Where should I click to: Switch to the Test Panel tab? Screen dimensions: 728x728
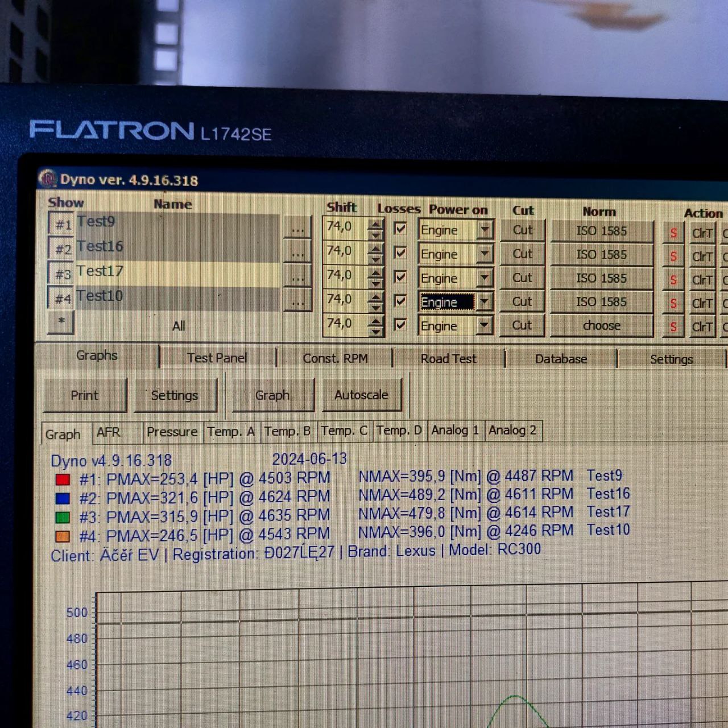click(x=217, y=358)
